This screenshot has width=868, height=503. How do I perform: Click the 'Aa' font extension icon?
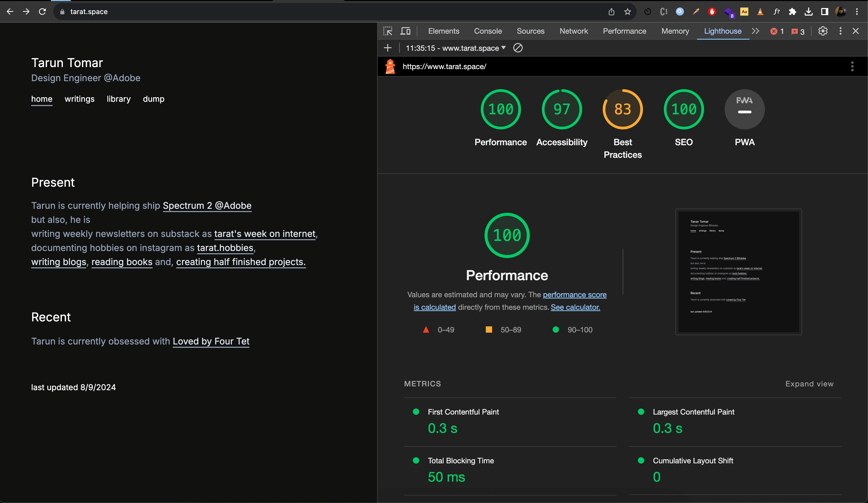(744, 12)
